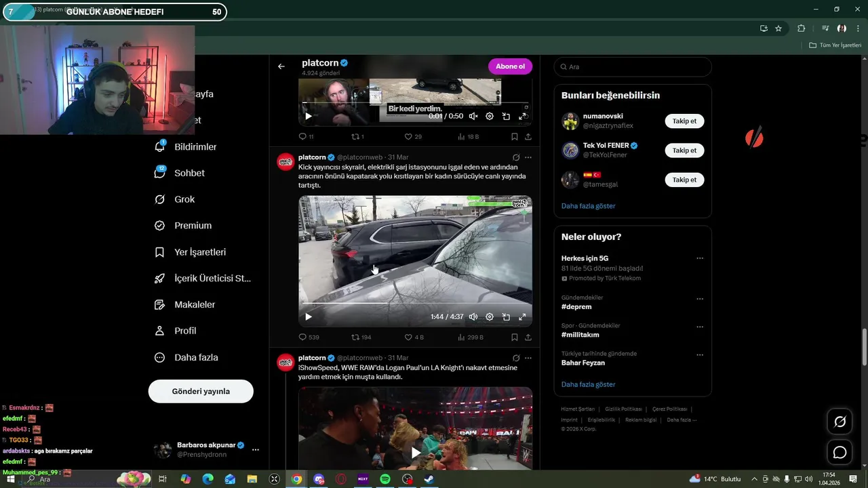Click Daha fazla göster under trends
This screenshot has height=488, width=868.
(x=589, y=384)
